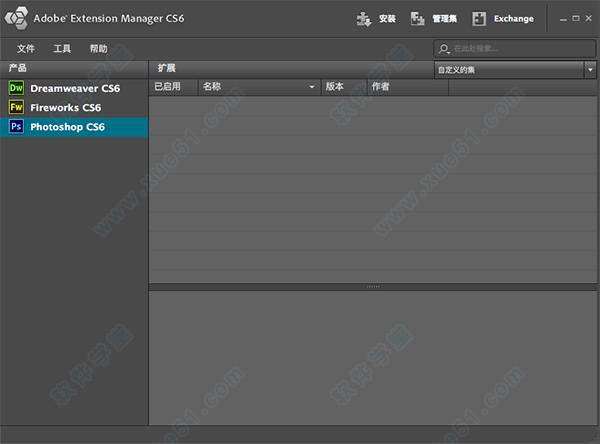Click the Adobe Extension Manager logo icon
Image resolution: width=600 pixels, height=444 pixels.
(16, 18)
